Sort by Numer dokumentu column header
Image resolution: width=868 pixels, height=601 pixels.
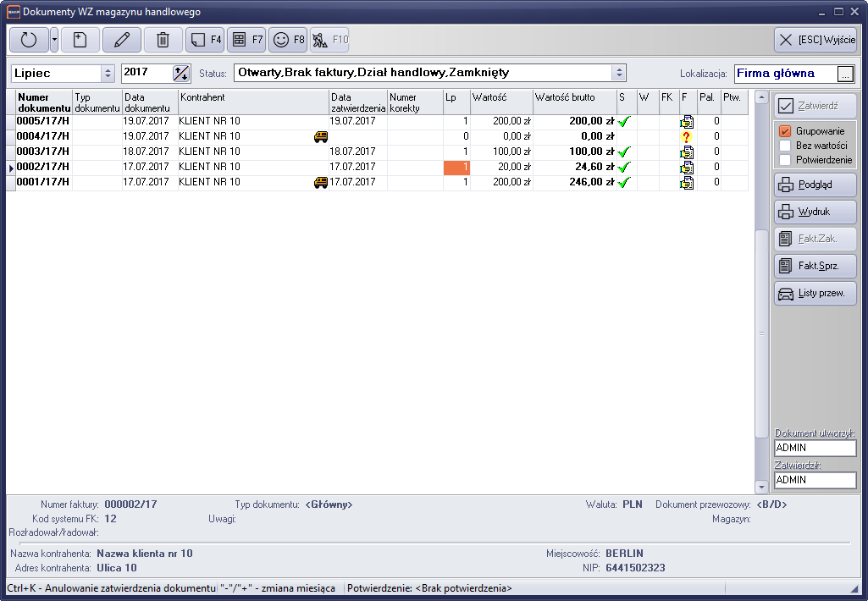tap(43, 102)
